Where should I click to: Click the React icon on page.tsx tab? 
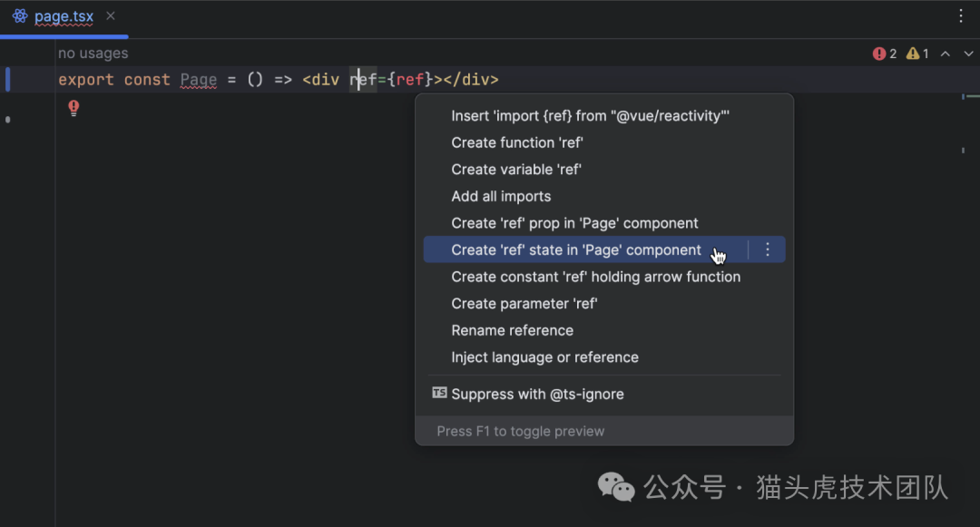click(x=20, y=16)
